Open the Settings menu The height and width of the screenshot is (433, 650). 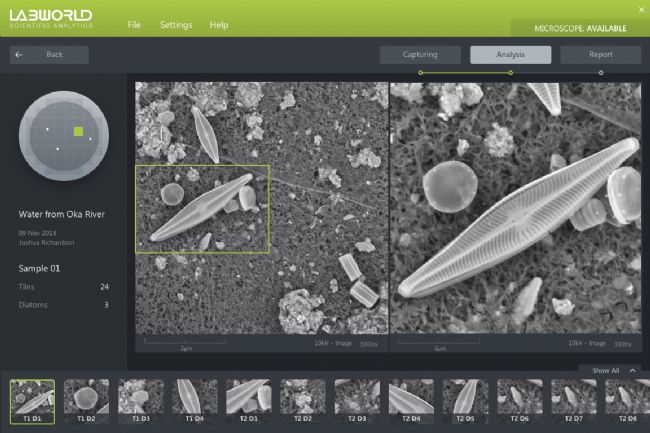coord(176,24)
